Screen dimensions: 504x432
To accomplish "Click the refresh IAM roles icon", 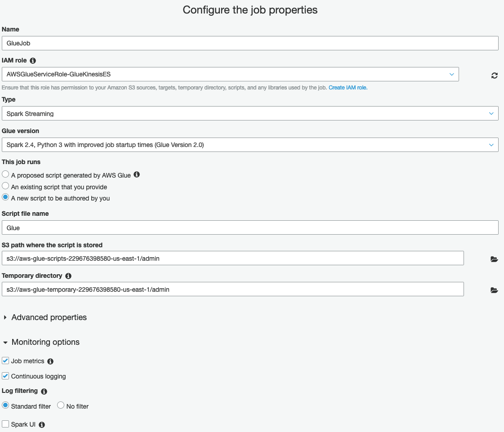I will click(494, 76).
